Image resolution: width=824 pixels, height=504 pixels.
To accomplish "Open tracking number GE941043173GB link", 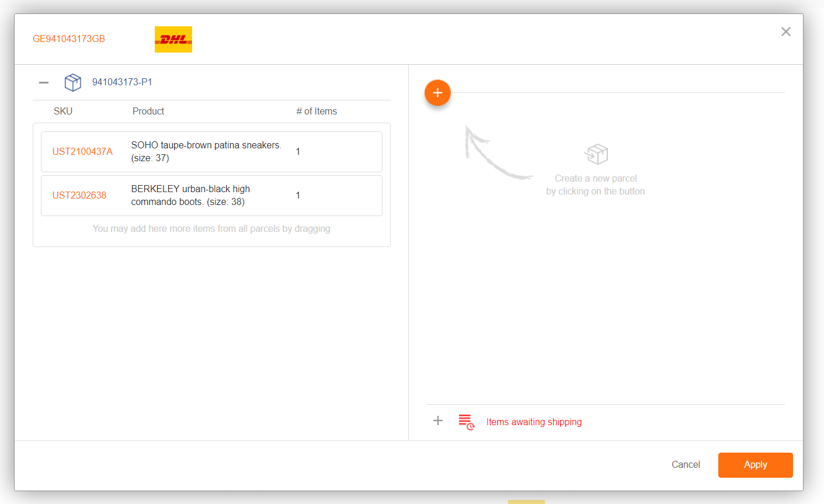I will pos(69,39).
